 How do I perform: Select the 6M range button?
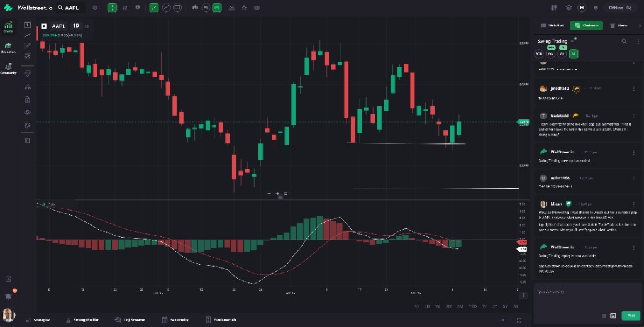pos(460,306)
